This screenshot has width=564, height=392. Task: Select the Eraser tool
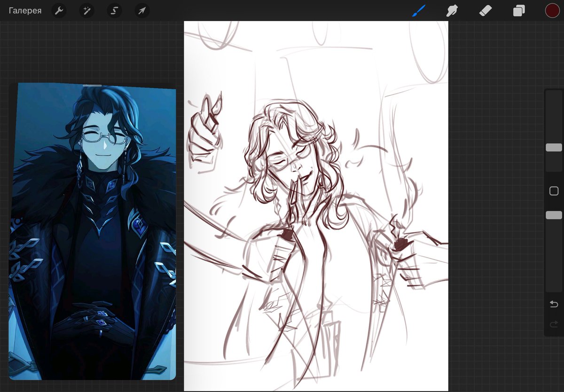[486, 10]
